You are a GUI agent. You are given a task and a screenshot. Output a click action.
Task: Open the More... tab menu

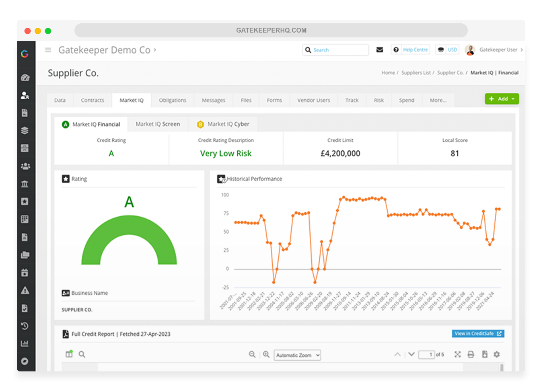tap(438, 100)
